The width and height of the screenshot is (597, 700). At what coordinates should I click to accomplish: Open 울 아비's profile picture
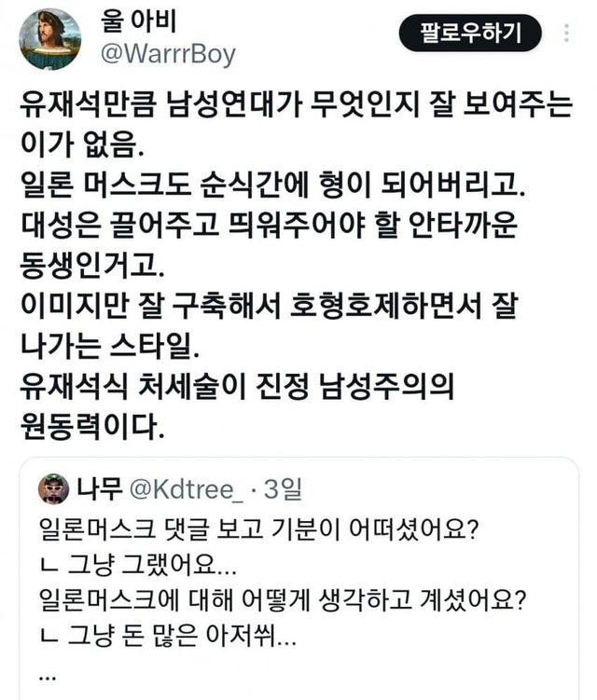pos(50,39)
